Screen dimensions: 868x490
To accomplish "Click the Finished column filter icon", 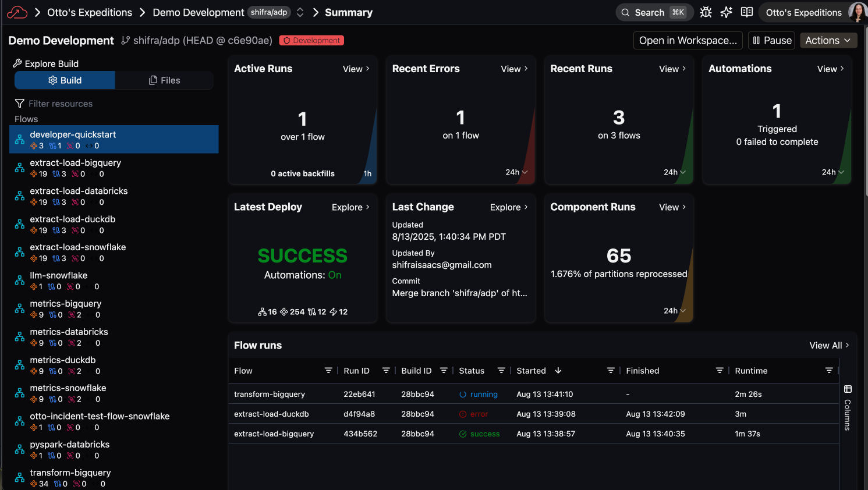I will (720, 371).
